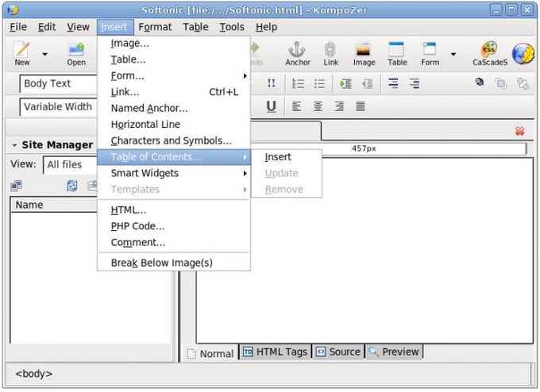540x392 pixels.
Task: Switch to Source view tab
Action: tap(338, 352)
